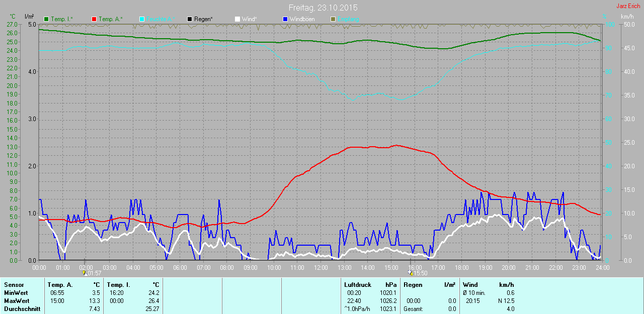Select the 'Wind*' legend label
Image resolution: width=644 pixels, height=314 pixels.
pyautogui.click(x=249, y=19)
